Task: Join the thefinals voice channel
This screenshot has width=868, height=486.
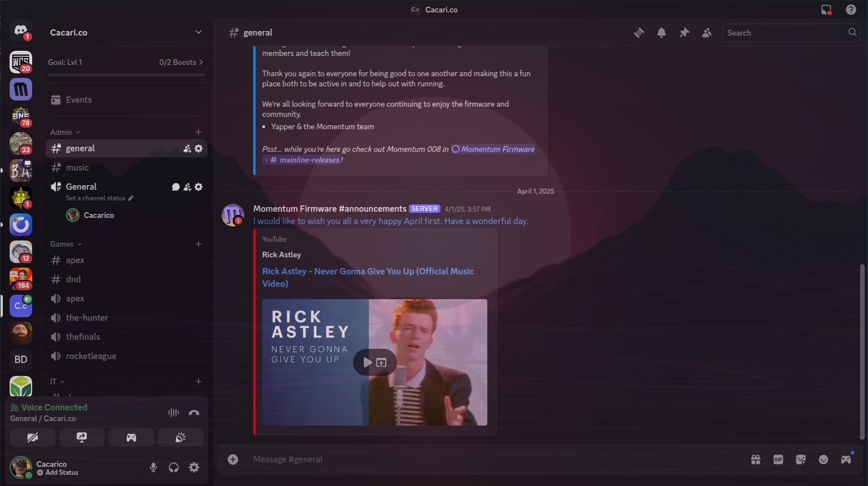Action: [127, 337]
